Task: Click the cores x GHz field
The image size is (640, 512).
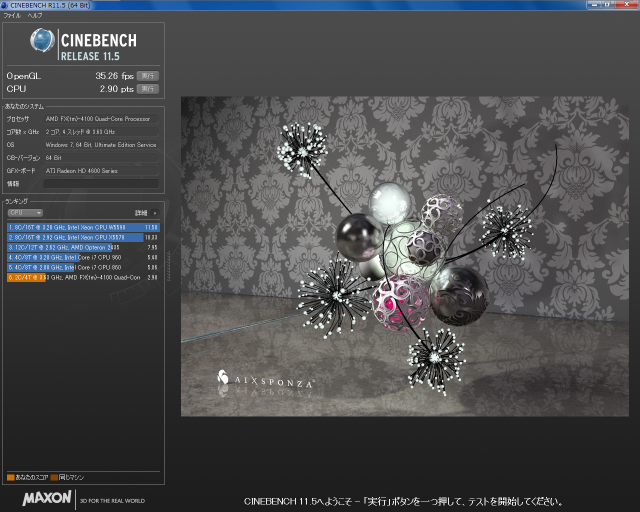Action: (x=101, y=132)
